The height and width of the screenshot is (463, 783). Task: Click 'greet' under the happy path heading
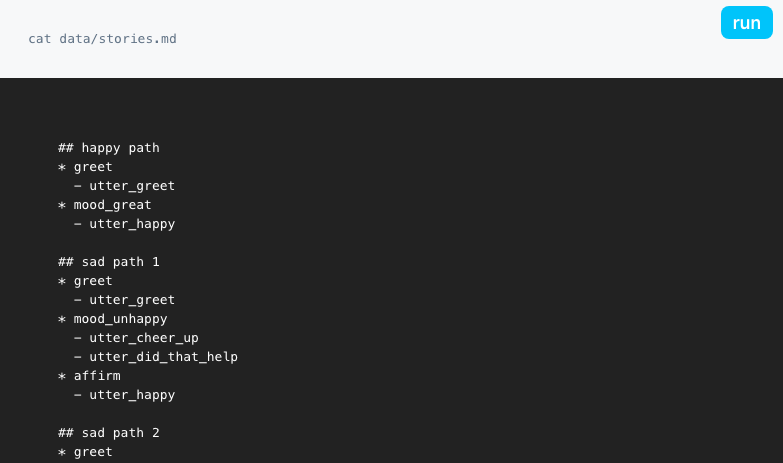coord(93,167)
